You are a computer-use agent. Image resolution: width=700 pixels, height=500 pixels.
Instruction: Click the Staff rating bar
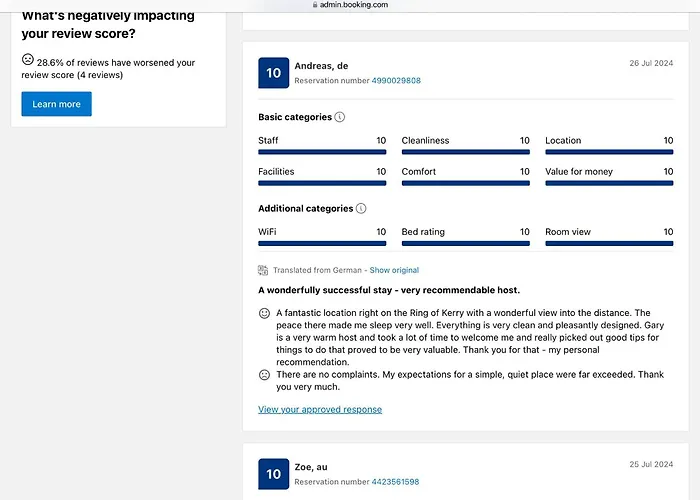coord(322,152)
